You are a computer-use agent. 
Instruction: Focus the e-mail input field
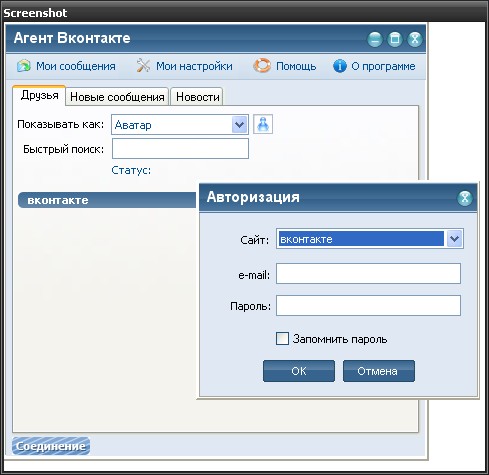[x=368, y=274]
